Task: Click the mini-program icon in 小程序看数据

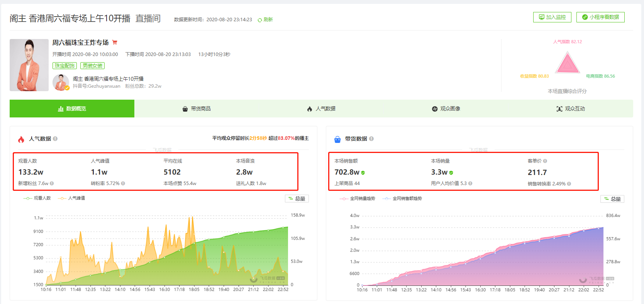Action: tap(585, 17)
